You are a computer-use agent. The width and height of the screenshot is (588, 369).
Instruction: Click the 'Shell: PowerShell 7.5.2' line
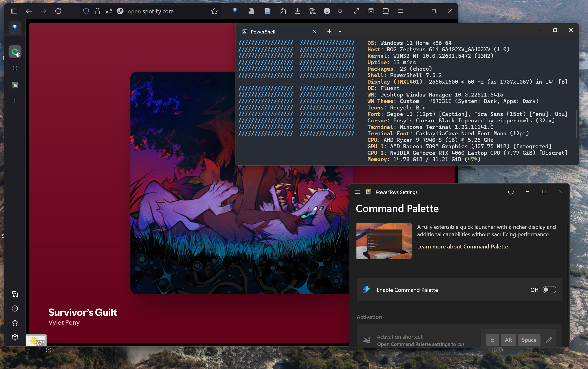click(x=404, y=76)
